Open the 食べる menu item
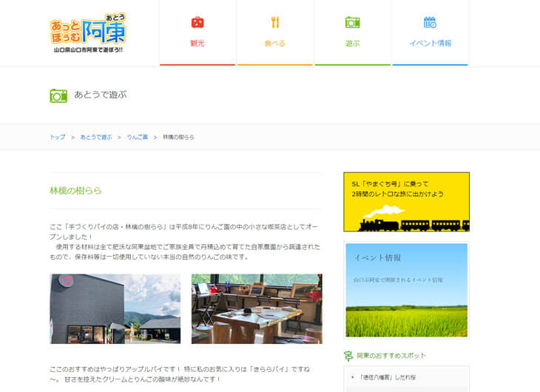Image resolution: width=540 pixels, height=392 pixels. [275, 33]
